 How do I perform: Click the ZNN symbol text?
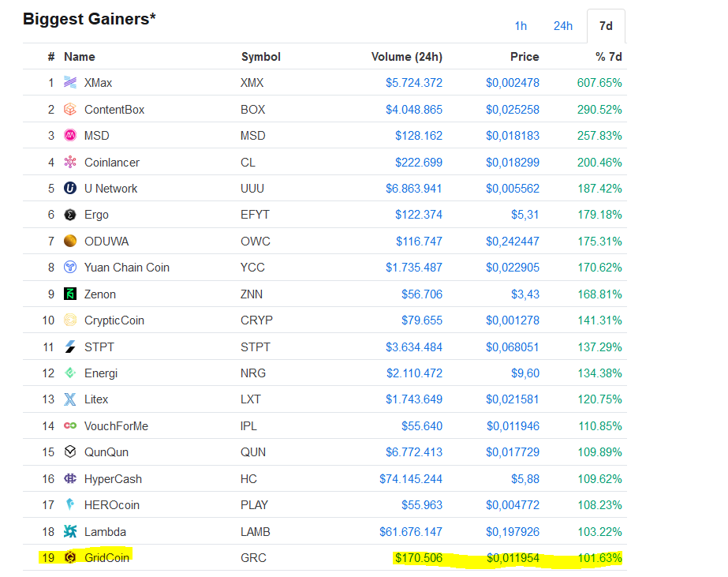coord(251,294)
